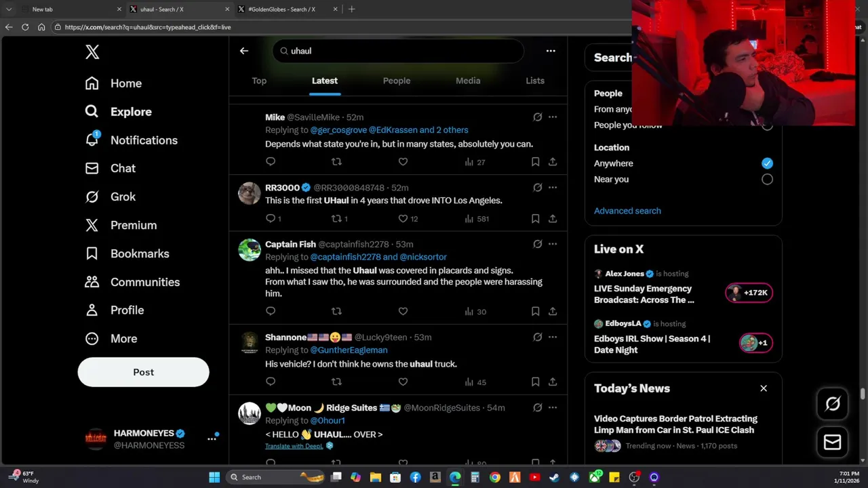868x488 pixels.
Task: Open a new browser tab
Action: point(351,9)
